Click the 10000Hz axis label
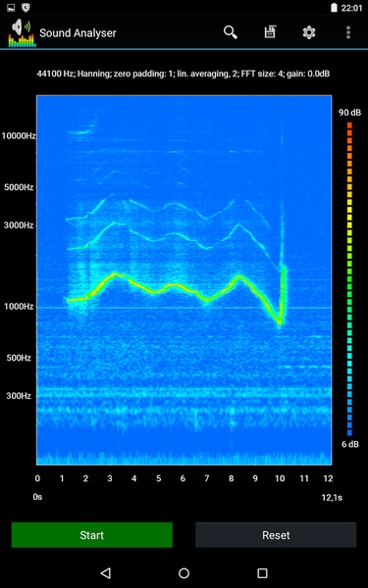The width and height of the screenshot is (368, 588). coord(19,136)
